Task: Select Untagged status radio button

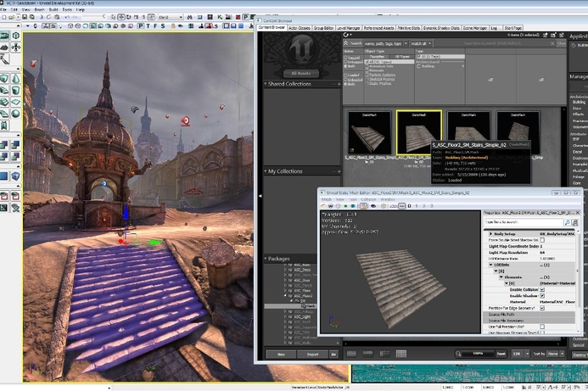Action: [x=345, y=62]
